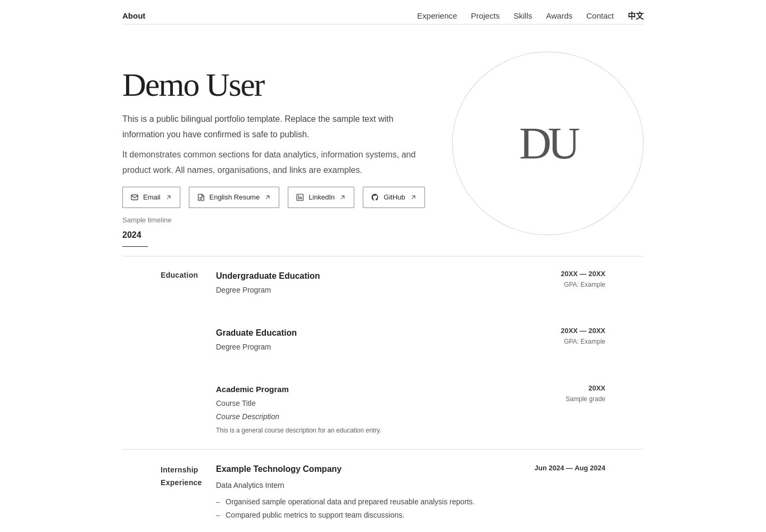Image resolution: width=766 pixels, height=532 pixels.
Task: Click the Jun 2024 — Aug 2024 date range
Action: click(x=570, y=468)
